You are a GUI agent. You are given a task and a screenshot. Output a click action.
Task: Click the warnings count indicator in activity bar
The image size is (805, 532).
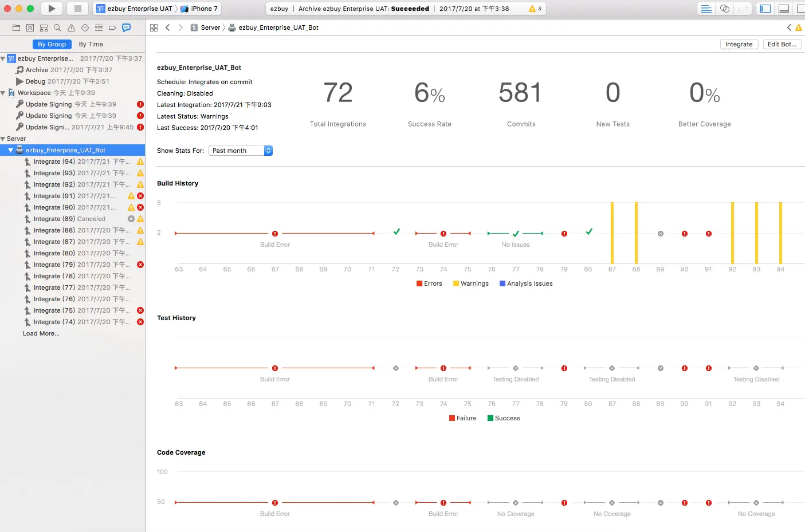click(535, 9)
